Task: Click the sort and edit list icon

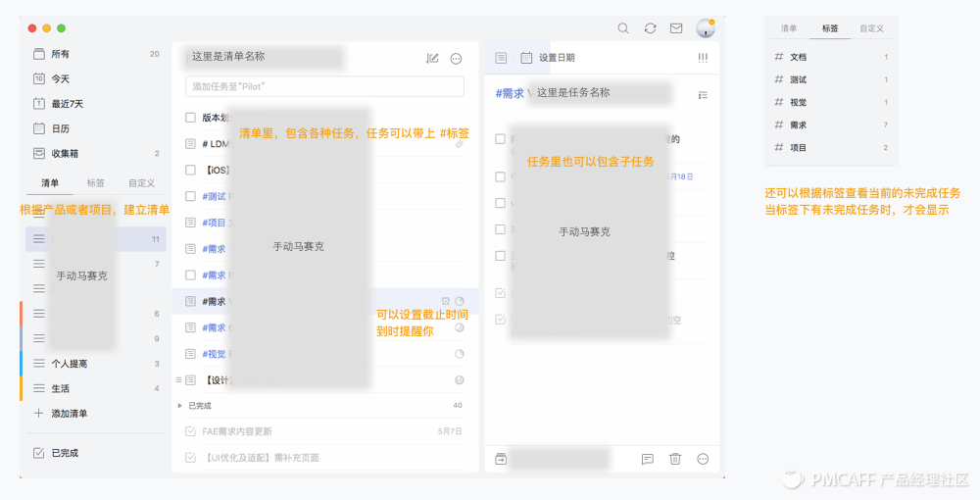Action: tap(432, 58)
